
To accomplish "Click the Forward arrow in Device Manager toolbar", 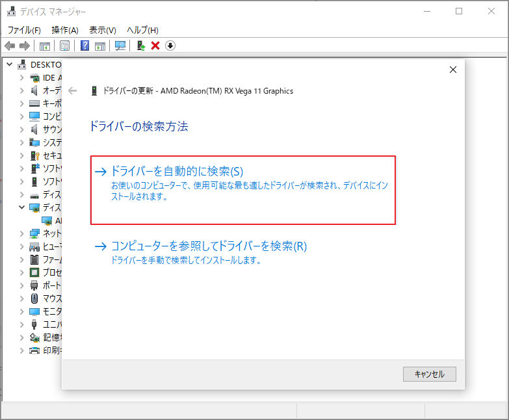I will point(25,46).
